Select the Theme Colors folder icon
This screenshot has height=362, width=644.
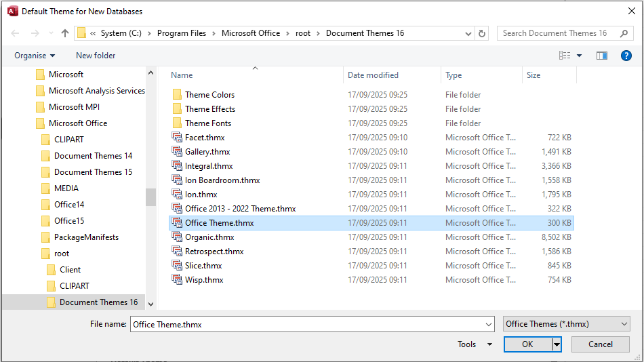177,94
